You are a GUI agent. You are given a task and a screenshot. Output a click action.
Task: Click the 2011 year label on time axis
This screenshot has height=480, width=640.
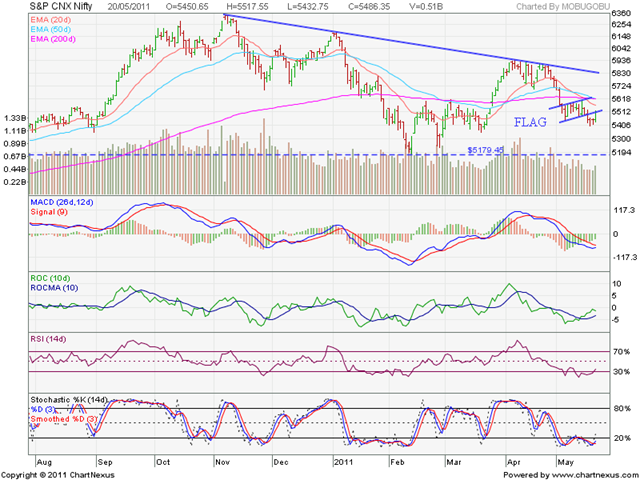point(343,462)
